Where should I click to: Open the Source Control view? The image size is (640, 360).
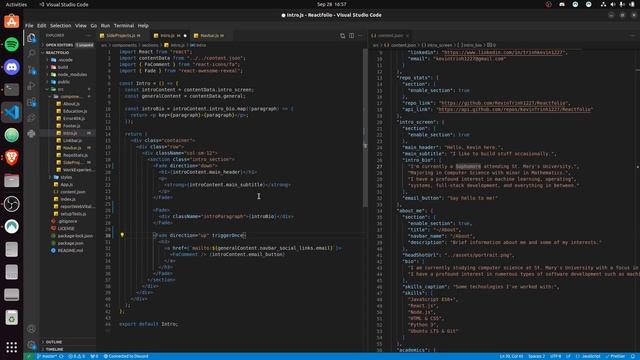31,70
